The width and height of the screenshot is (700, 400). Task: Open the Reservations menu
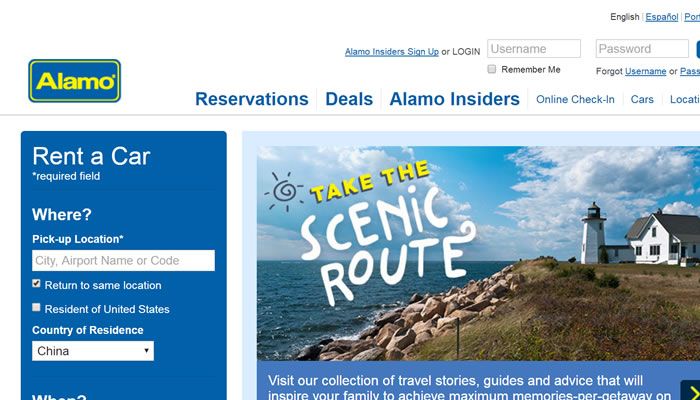252,99
